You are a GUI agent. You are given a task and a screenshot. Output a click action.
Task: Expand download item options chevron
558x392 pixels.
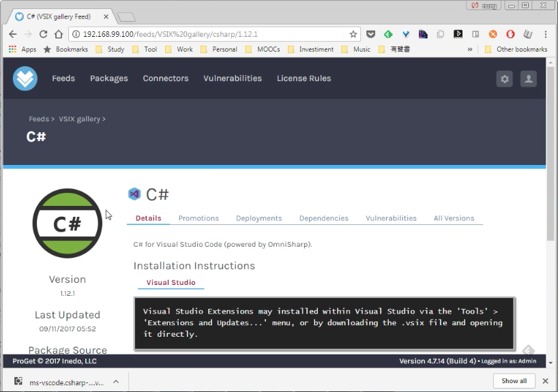(x=116, y=381)
